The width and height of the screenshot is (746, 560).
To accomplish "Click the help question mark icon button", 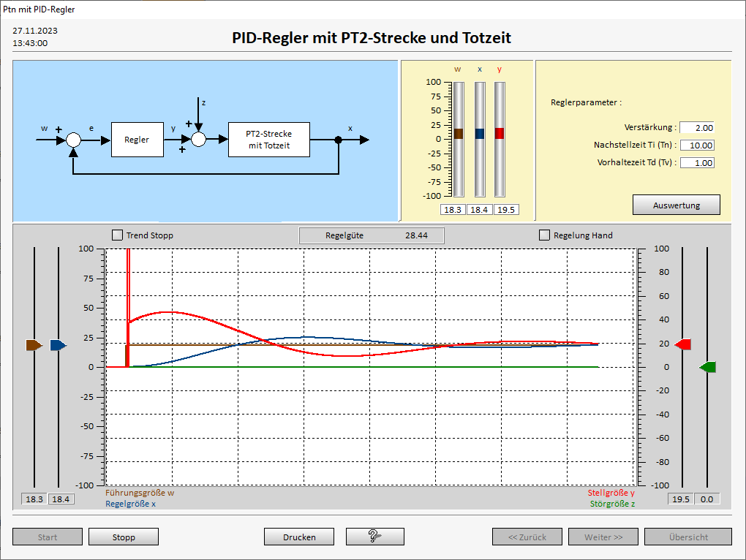I will (375, 537).
